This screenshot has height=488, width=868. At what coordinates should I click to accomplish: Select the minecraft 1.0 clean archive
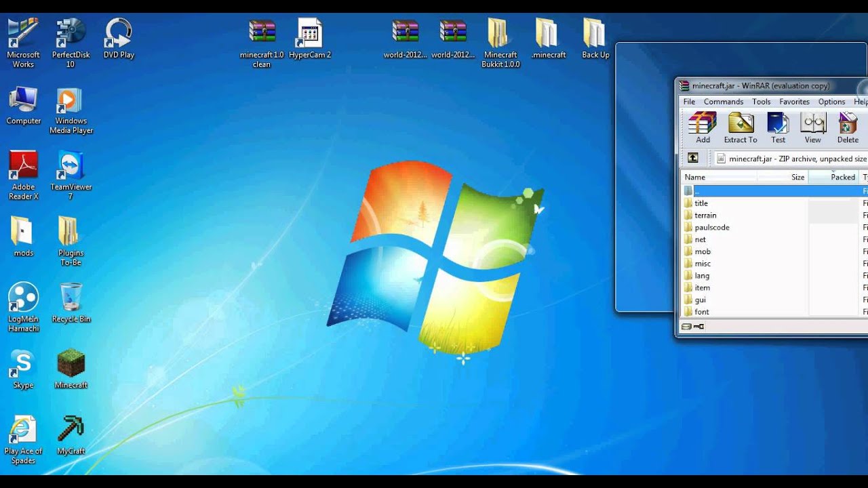[x=262, y=43]
